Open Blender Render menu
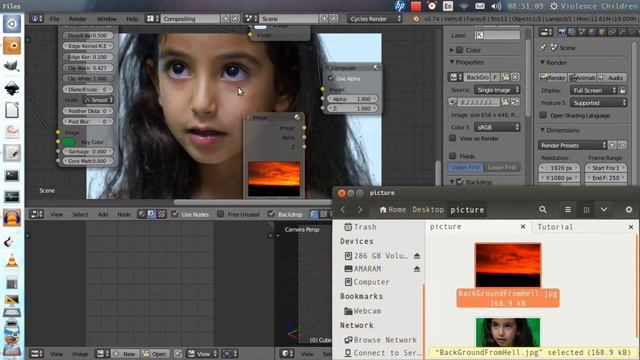Screen dimensions: 640x360 pyautogui.click(x=77, y=19)
